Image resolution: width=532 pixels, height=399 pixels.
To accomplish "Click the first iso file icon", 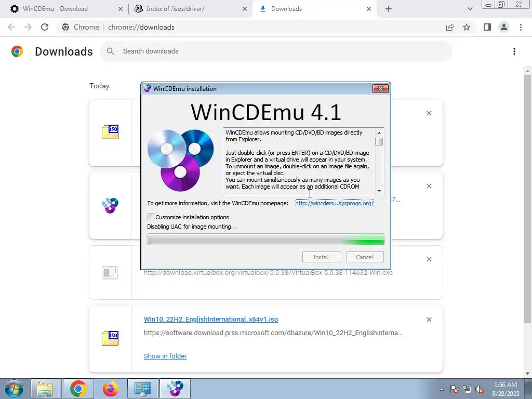I will [x=110, y=132].
